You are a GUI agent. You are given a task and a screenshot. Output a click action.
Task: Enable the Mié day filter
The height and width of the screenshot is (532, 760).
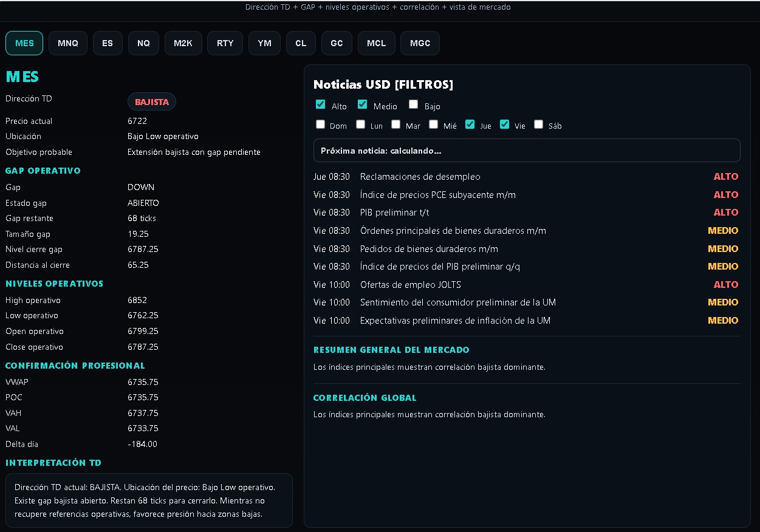(433, 124)
